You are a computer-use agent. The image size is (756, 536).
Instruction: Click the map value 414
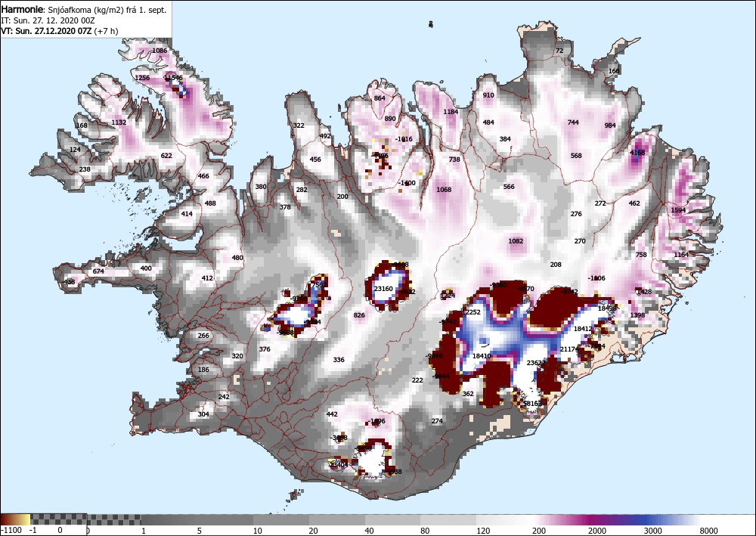pos(187,214)
